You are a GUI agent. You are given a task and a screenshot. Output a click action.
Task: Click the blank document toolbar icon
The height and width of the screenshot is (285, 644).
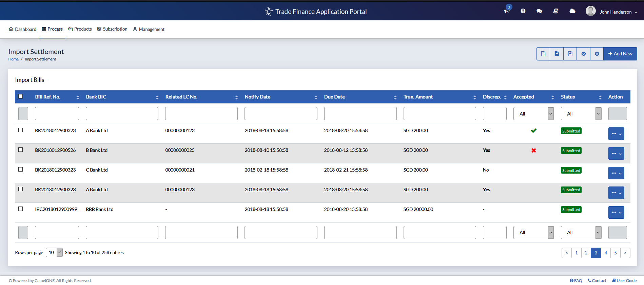tap(543, 54)
